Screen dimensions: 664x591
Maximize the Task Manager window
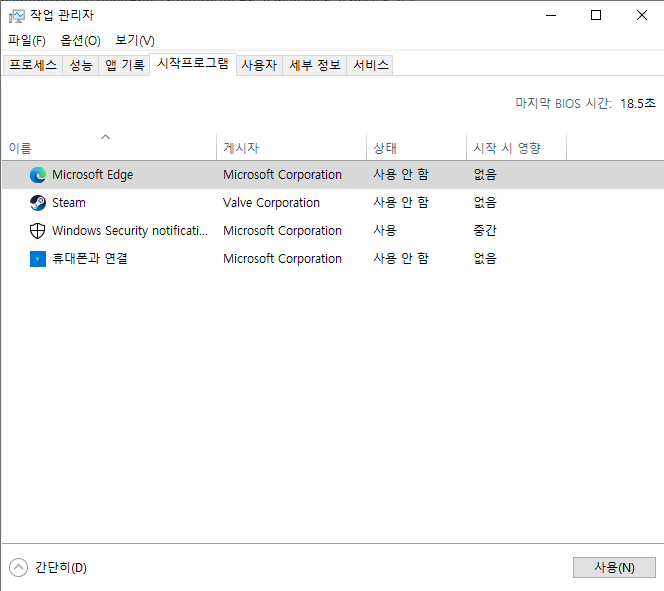(x=596, y=16)
